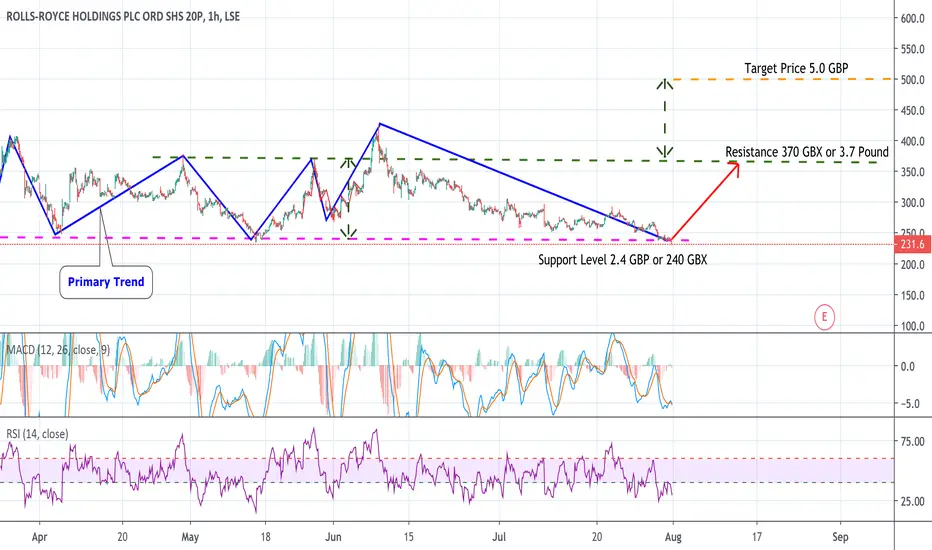
Task: Click the current price label 231.6
Action: click(912, 244)
